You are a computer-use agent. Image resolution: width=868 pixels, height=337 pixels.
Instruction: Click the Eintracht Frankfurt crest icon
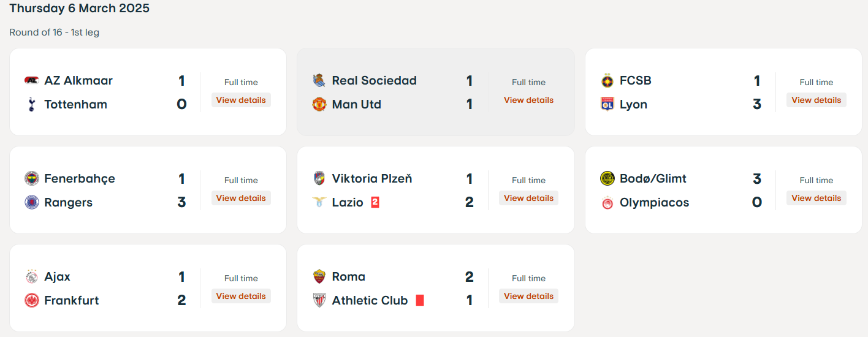[x=31, y=300]
